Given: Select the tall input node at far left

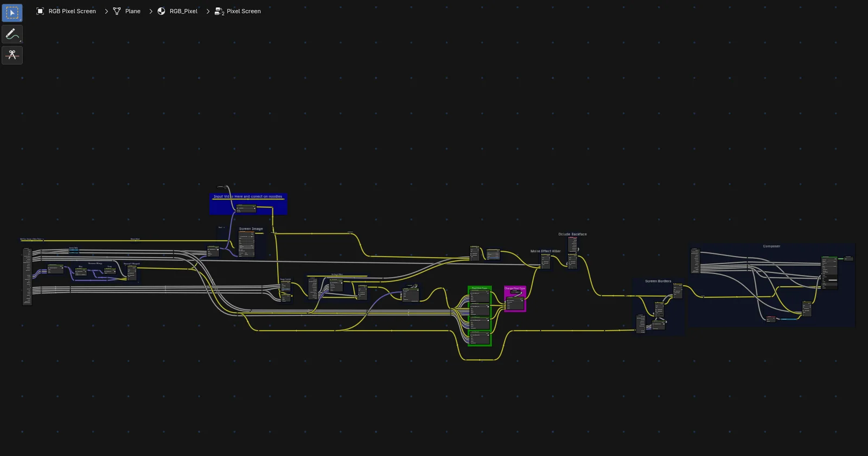Looking at the screenshot, I should pyautogui.click(x=27, y=277).
